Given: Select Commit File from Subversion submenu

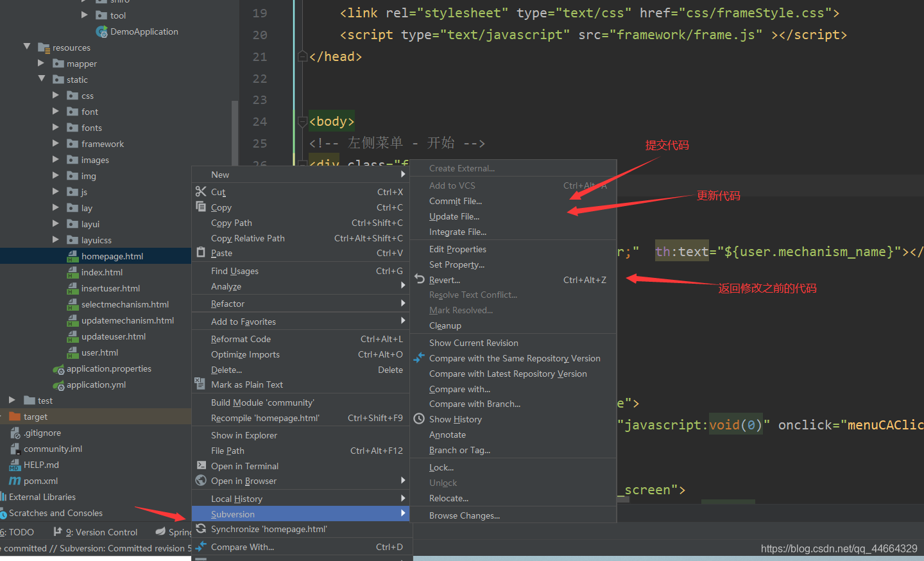Looking at the screenshot, I should [455, 201].
